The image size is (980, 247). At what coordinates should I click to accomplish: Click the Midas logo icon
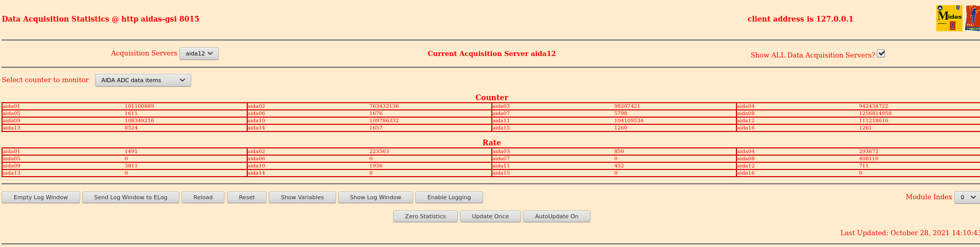pyautogui.click(x=949, y=18)
